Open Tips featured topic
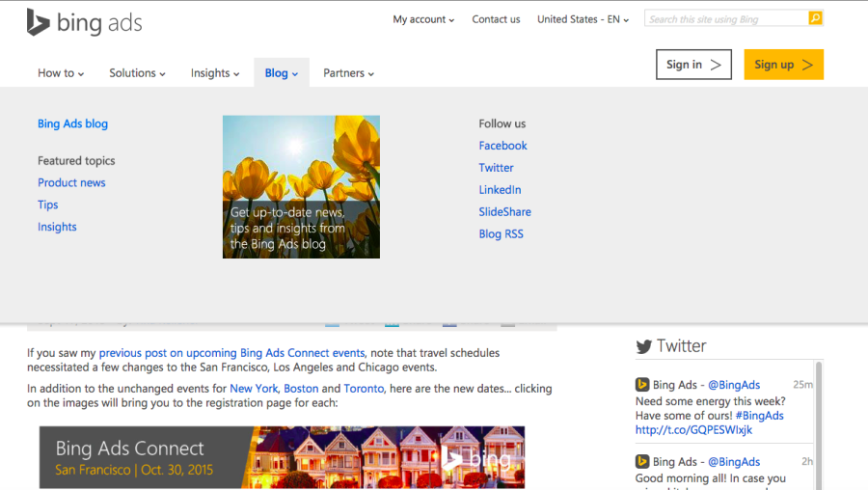This screenshot has width=868, height=490. [x=47, y=204]
